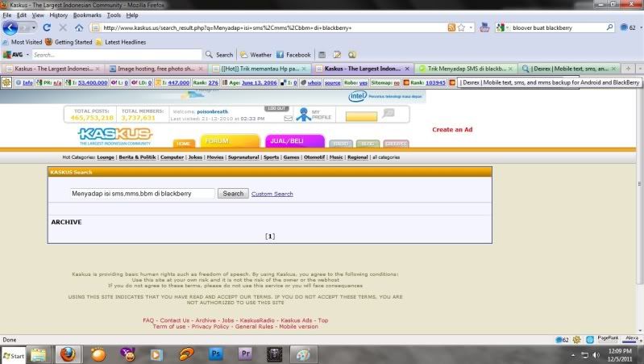The image size is (644, 364).
Task: Click the SEO toolbar gear icon
Action: (6, 82)
